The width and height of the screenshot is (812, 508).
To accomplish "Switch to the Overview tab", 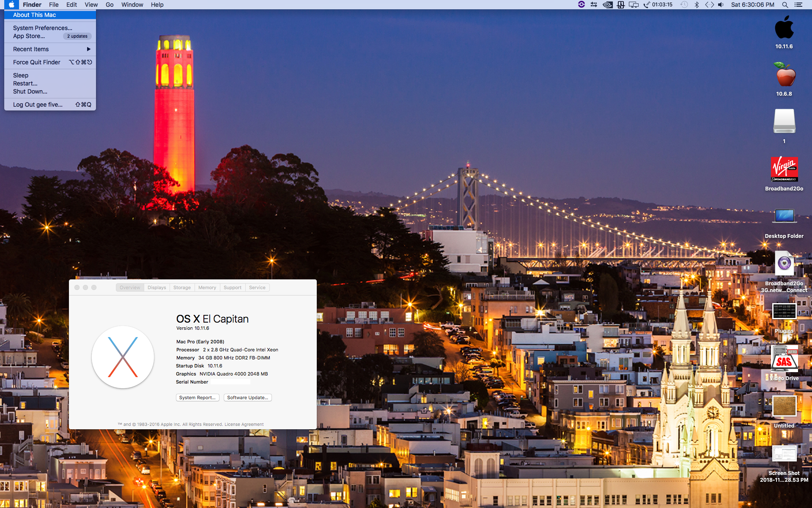I will pyautogui.click(x=130, y=287).
